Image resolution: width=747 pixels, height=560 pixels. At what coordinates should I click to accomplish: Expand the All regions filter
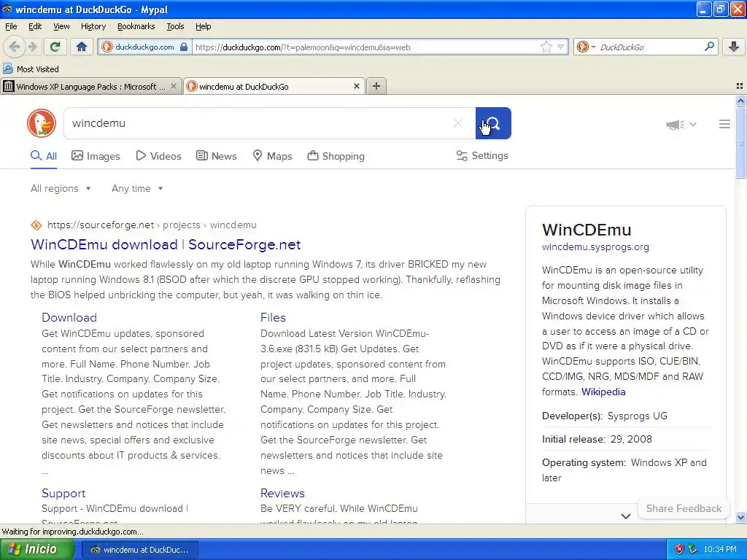[61, 189]
